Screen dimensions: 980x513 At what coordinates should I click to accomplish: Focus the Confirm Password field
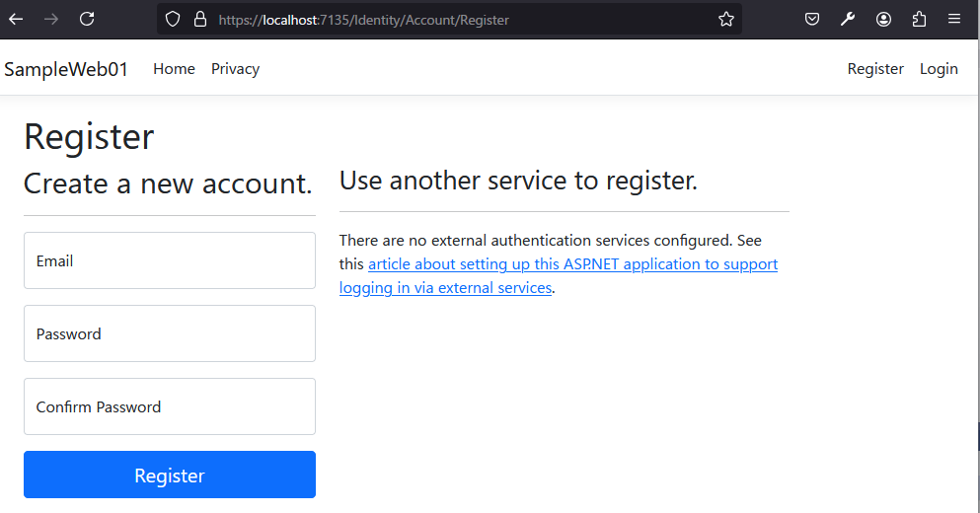(x=170, y=406)
